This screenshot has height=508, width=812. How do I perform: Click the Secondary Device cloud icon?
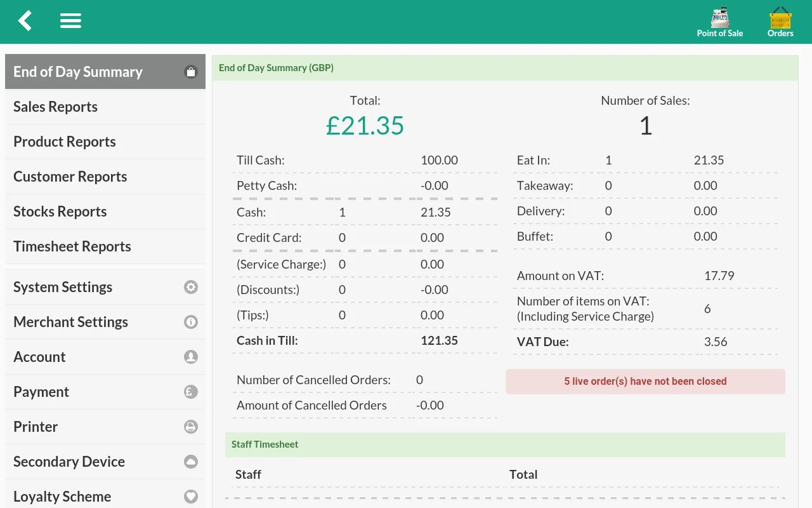tap(191, 462)
